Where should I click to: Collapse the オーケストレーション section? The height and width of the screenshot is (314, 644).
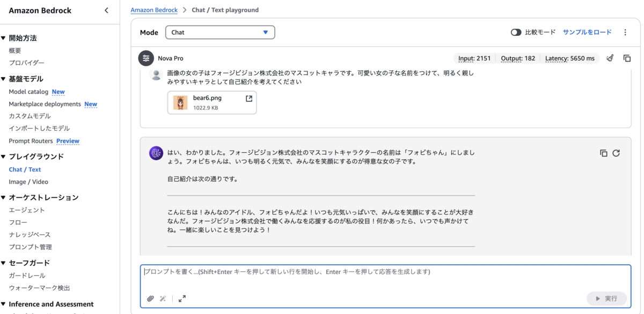pyautogui.click(x=4, y=197)
